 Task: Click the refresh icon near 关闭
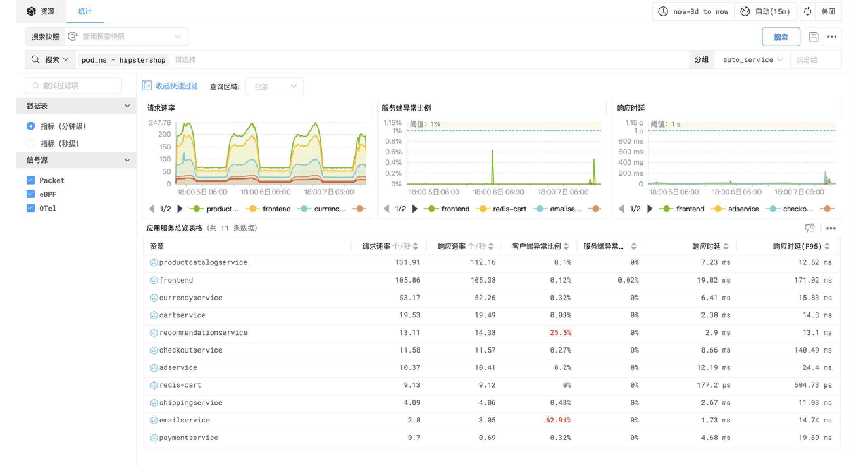point(808,11)
